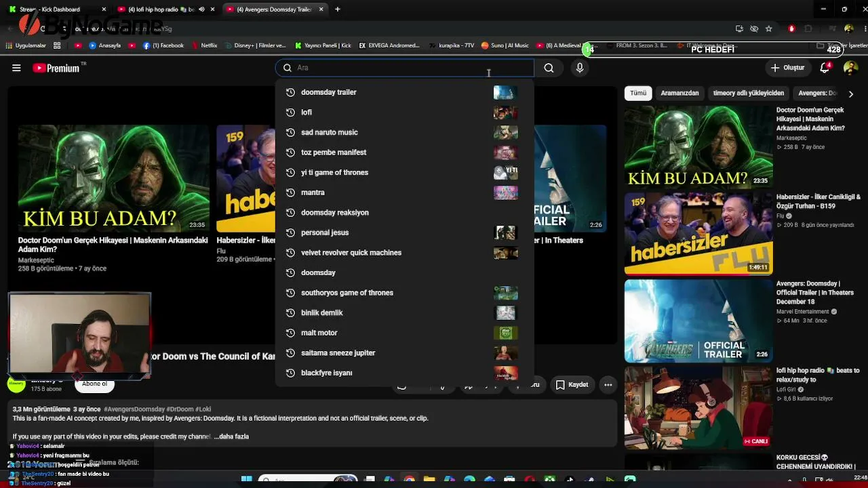This screenshot has width=868, height=488.
Task: Choose 'toz pembe manifest' suggestion
Action: (404, 152)
